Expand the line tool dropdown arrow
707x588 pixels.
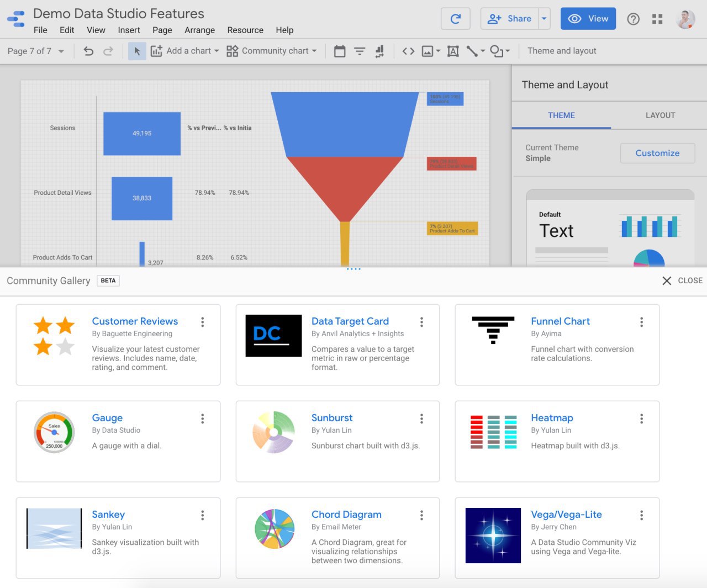pyautogui.click(x=483, y=51)
